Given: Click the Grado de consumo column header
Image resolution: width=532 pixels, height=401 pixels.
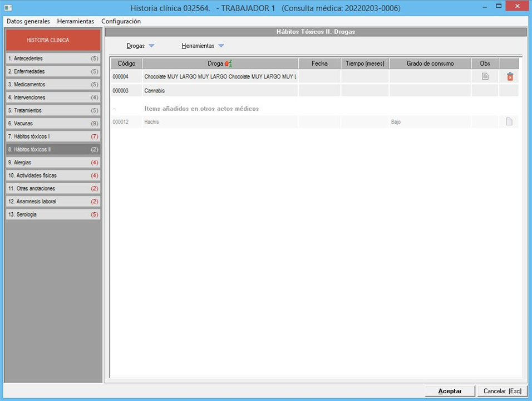Looking at the screenshot, I should pos(430,63).
